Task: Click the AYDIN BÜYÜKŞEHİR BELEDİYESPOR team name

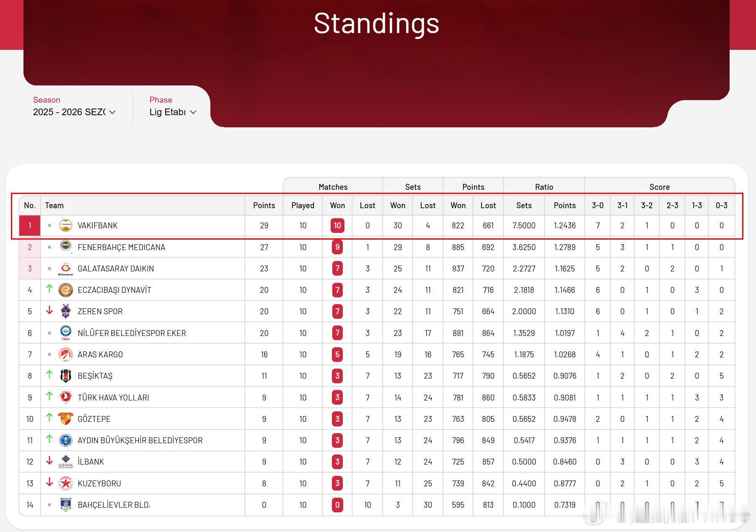Action: [x=140, y=440]
